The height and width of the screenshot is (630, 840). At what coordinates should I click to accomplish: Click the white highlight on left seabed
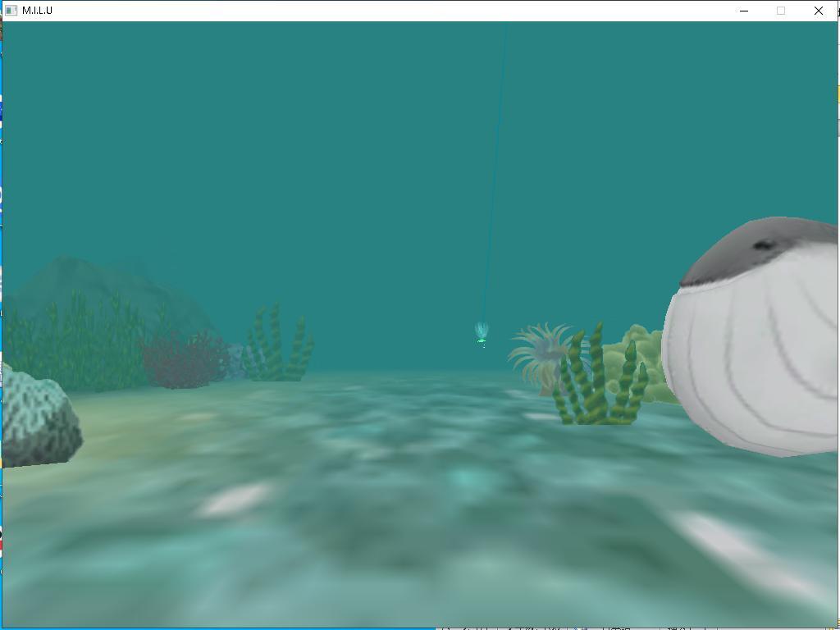235,499
